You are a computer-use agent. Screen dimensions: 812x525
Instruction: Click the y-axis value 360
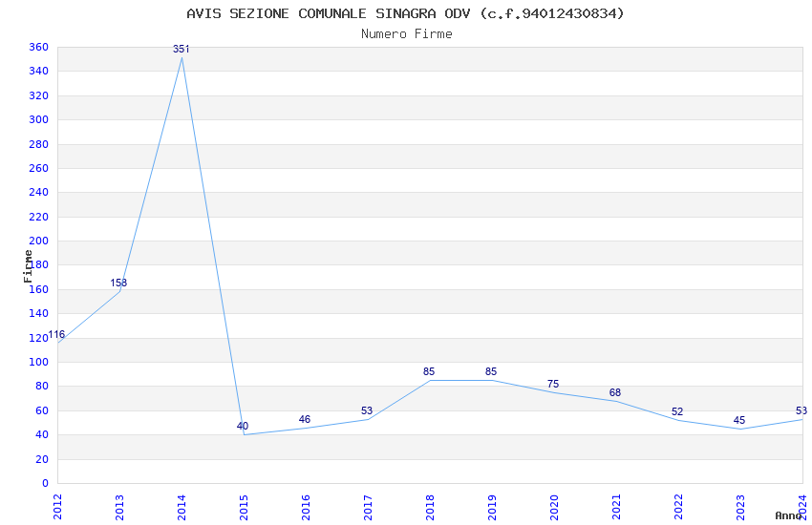39,47
